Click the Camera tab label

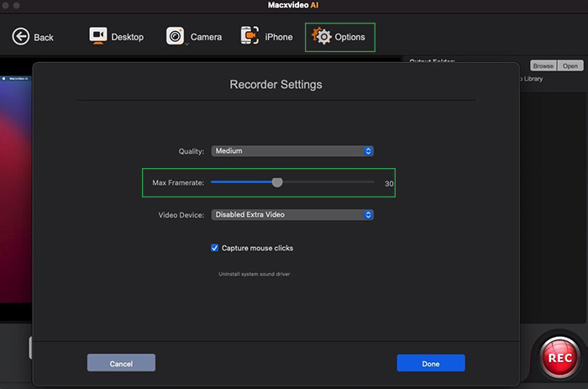(207, 37)
